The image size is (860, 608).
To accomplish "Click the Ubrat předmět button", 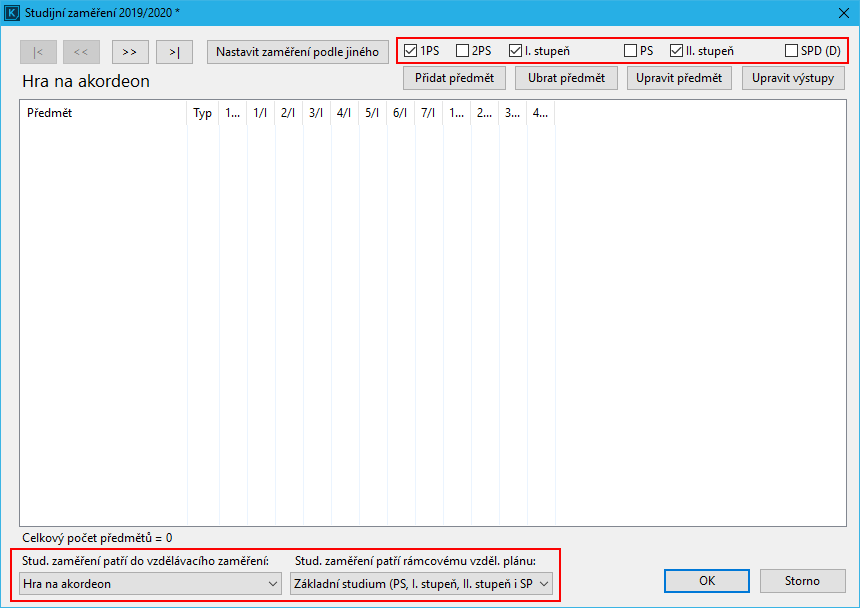I will tap(566, 78).
